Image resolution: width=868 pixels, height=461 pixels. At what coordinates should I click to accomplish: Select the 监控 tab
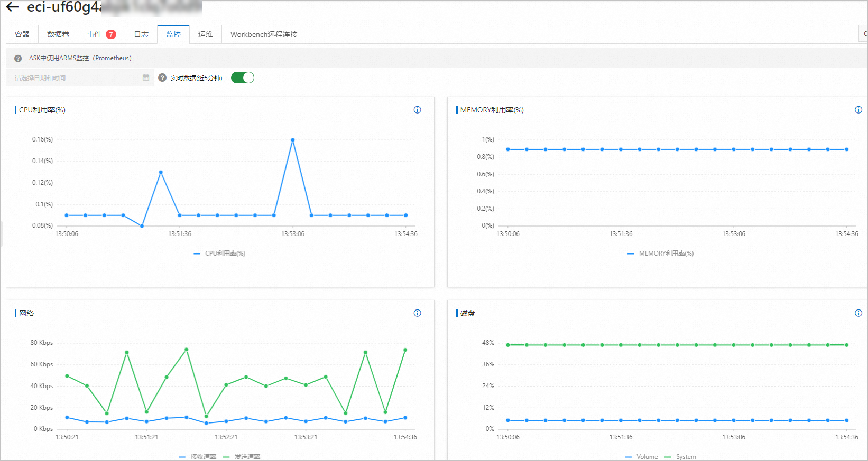173,34
